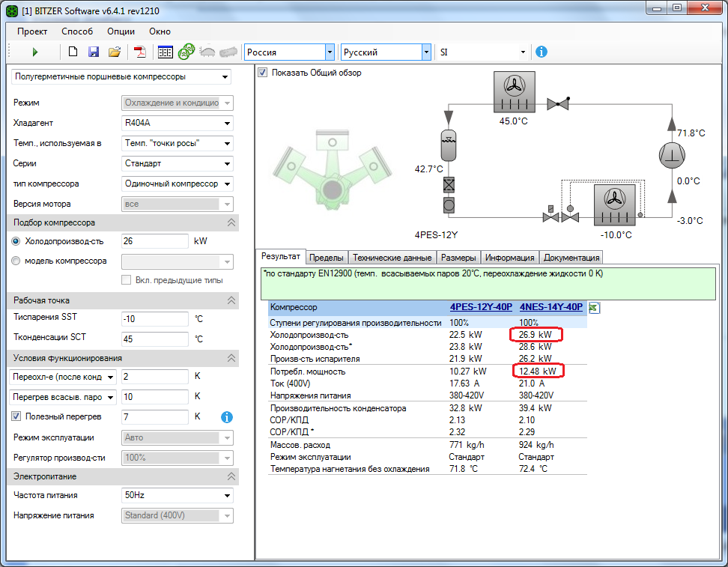Export results to PDF icon
The height and width of the screenshot is (567, 728).
click(140, 52)
